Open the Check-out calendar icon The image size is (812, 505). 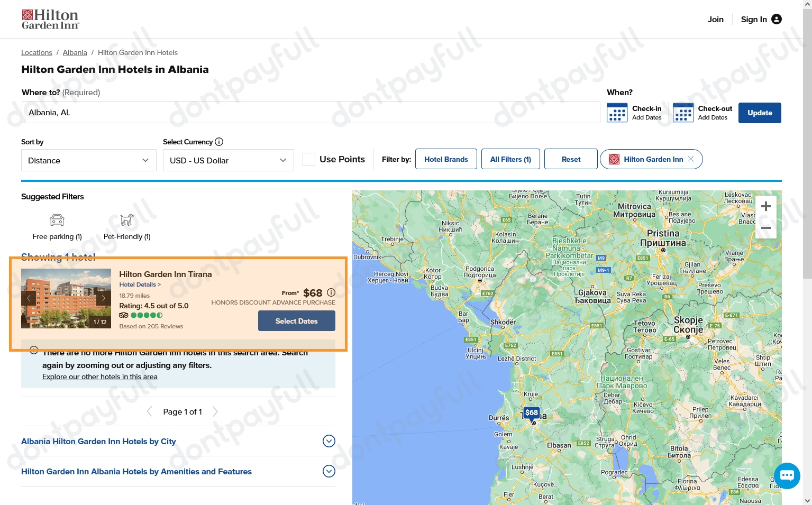coord(683,113)
